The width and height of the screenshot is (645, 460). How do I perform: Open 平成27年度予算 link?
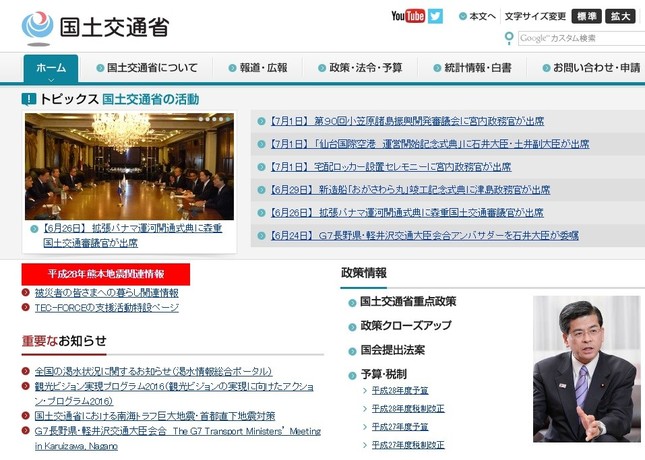[x=400, y=427]
